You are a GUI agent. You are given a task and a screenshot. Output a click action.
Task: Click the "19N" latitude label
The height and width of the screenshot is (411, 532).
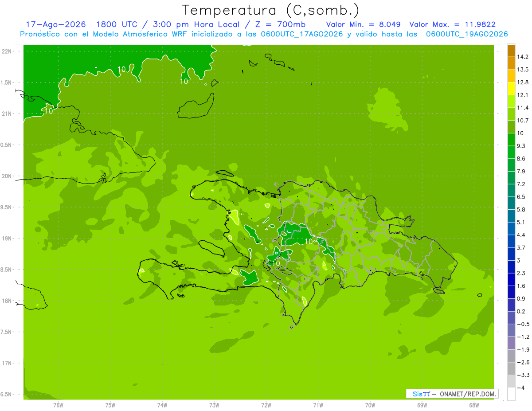click(x=7, y=238)
